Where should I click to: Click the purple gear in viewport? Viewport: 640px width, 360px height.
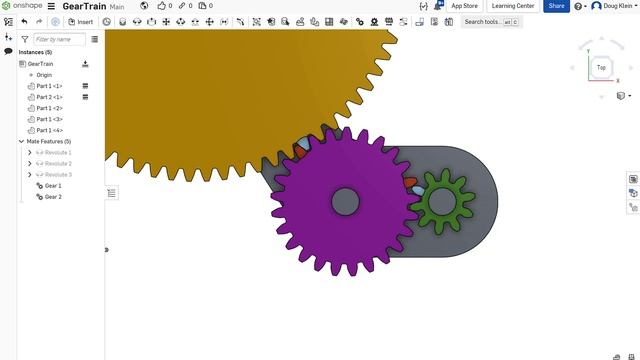[345, 202]
